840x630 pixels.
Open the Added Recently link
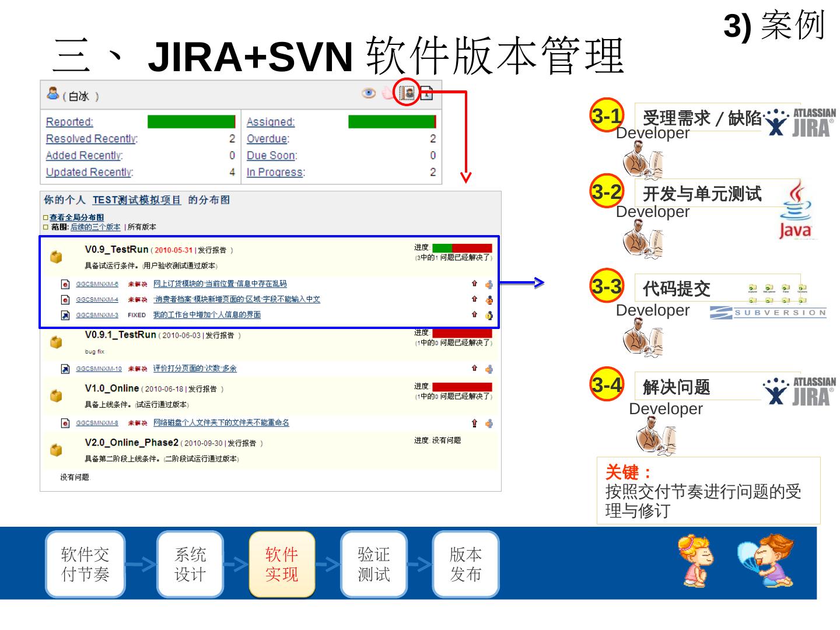[84, 156]
